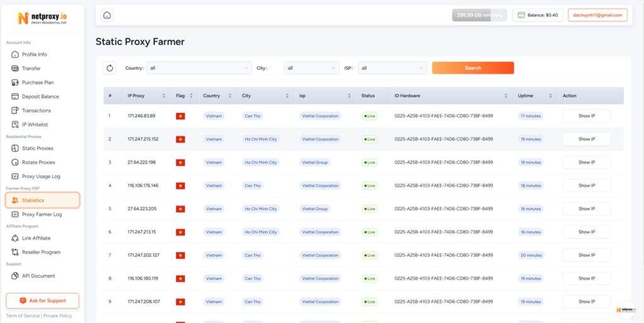
Task: Click the Vietnam flag in row 1
Action: 180,116
